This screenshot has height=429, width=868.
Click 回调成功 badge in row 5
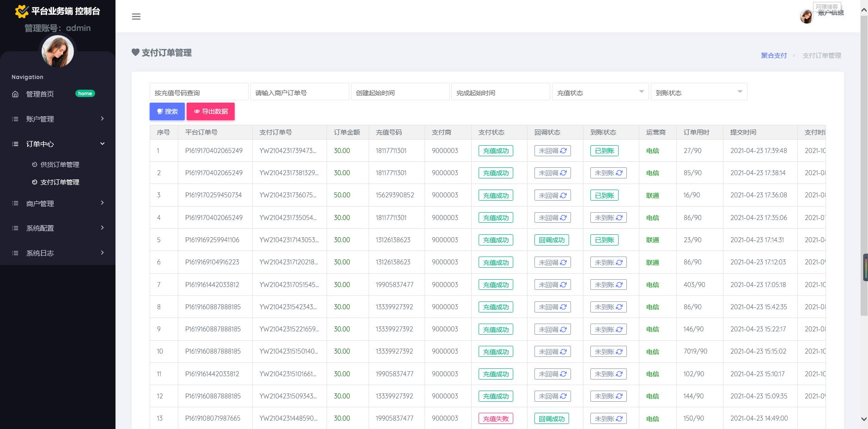(x=552, y=240)
